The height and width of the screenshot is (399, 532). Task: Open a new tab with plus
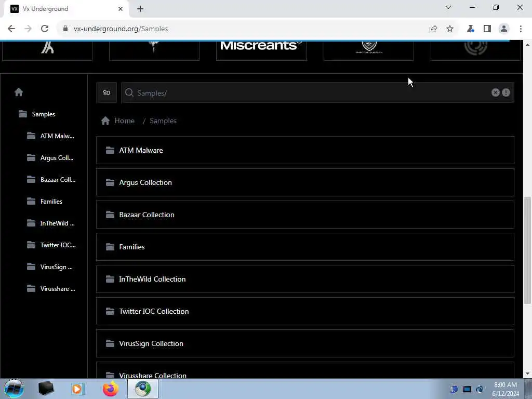140,9
